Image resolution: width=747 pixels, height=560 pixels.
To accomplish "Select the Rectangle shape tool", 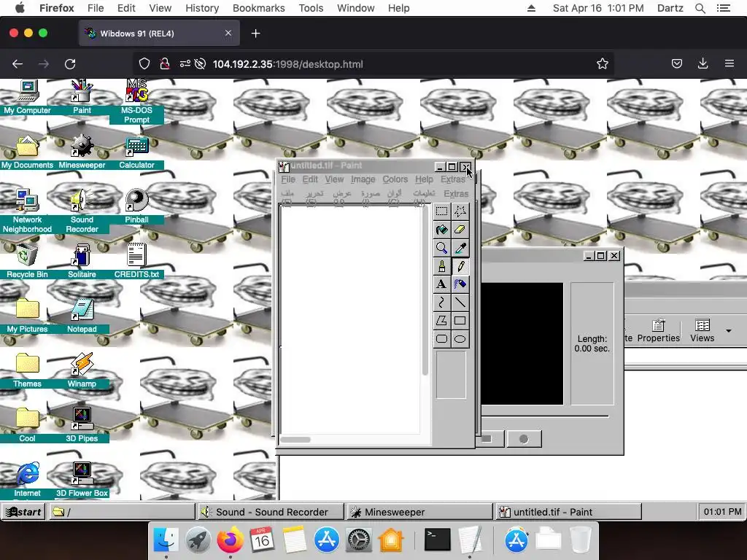I will point(460,321).
